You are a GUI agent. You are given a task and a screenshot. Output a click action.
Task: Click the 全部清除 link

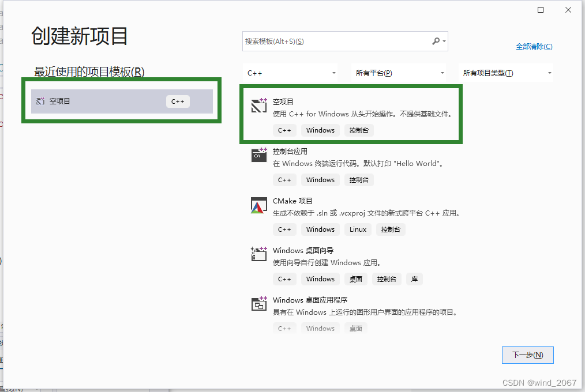coord(534,46)
